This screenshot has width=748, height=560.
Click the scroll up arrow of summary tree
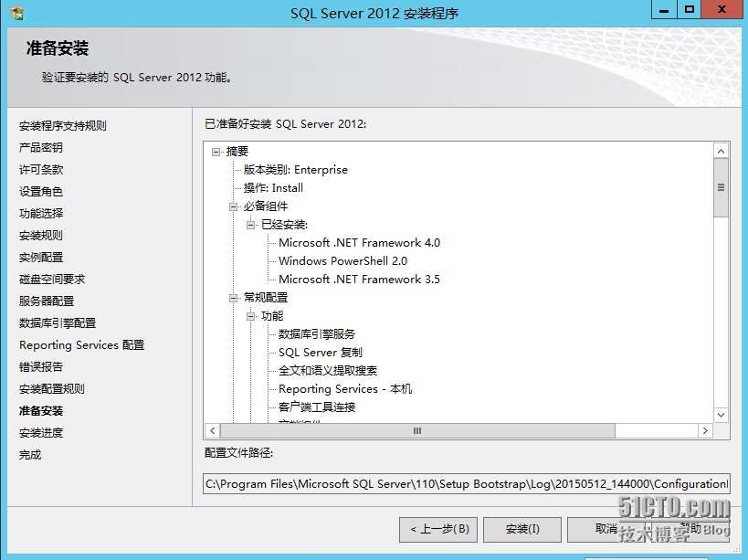721,152
